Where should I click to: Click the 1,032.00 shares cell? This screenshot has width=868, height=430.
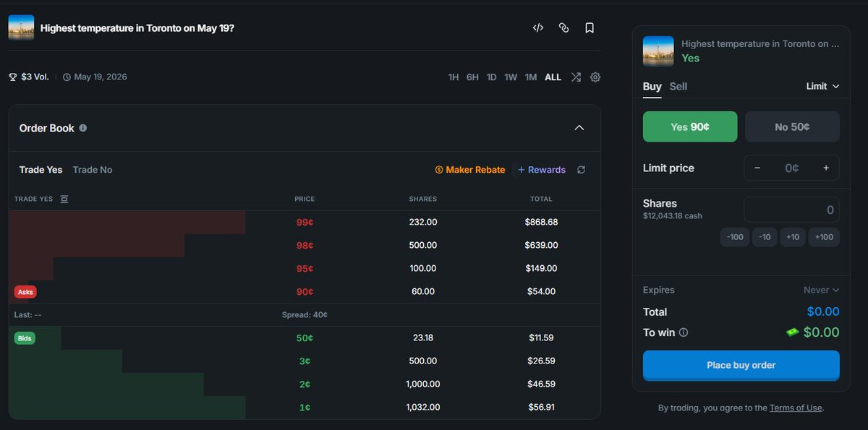click(423, 407)
